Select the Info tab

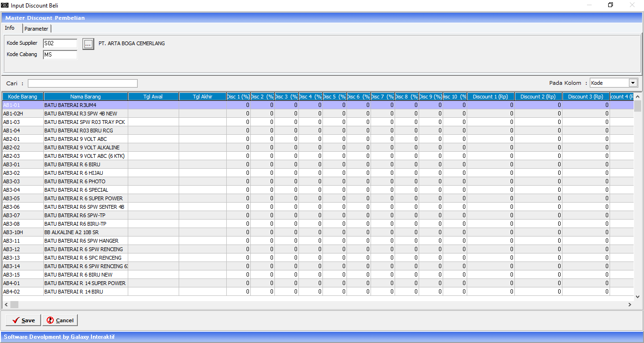coord(10,28)
